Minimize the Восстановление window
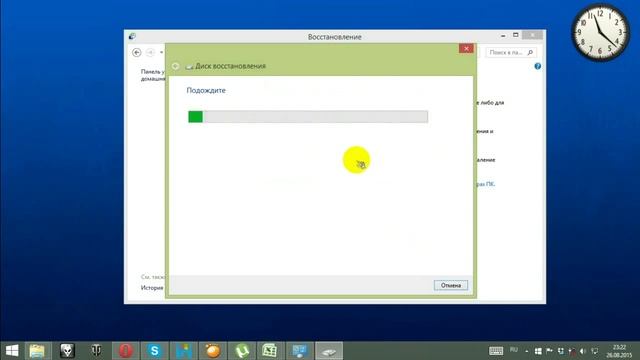 (503, 36)
